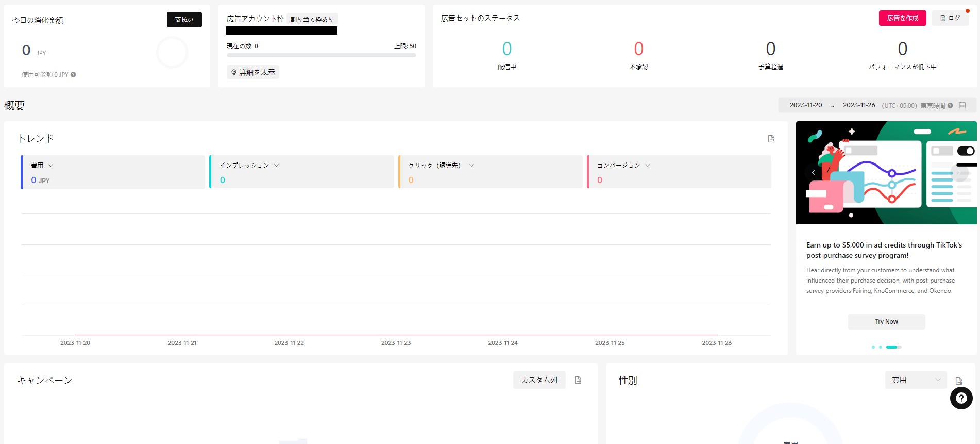The image size is (980, 444).
Task: Click the export icon in the トレンド panel
Action: click(x=771, y=139)
